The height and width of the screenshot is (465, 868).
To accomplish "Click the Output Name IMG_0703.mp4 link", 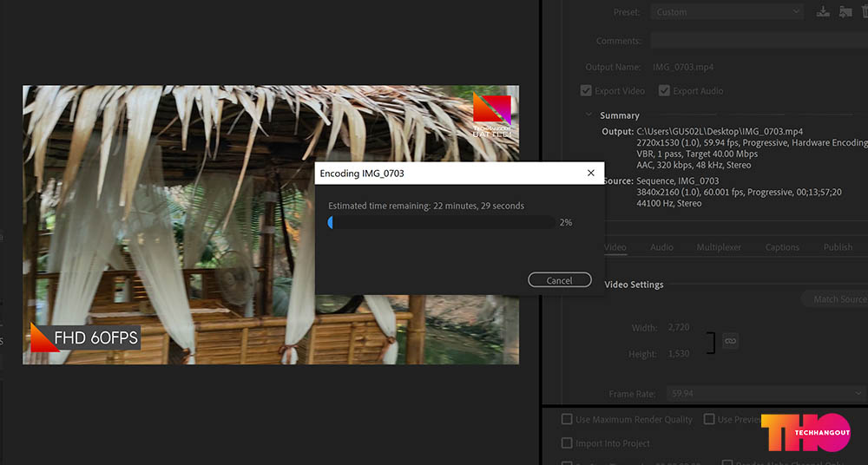I will (x=683, y=67).
